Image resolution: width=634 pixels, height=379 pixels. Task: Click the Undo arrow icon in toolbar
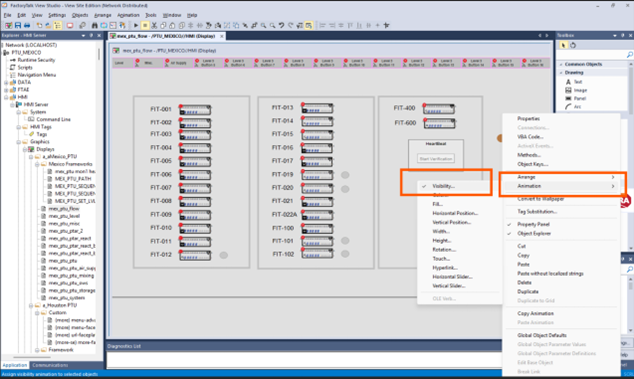tap(281, 25)
